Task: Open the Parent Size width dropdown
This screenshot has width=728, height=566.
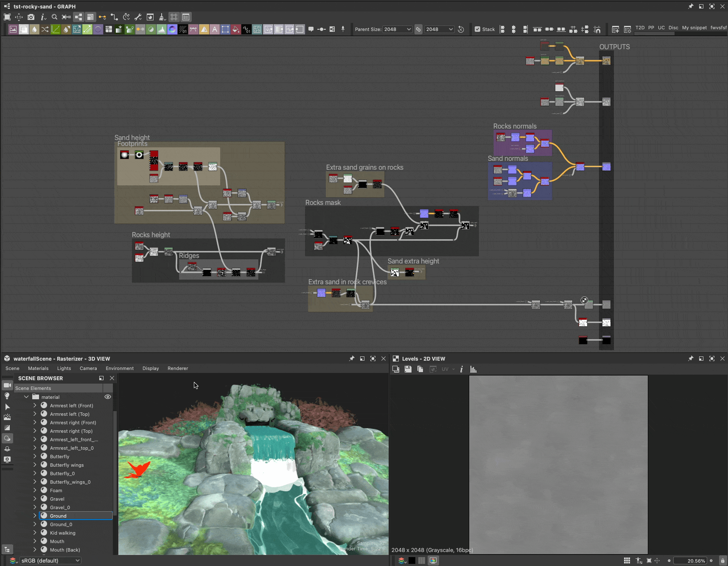Action: coord(397,29)
